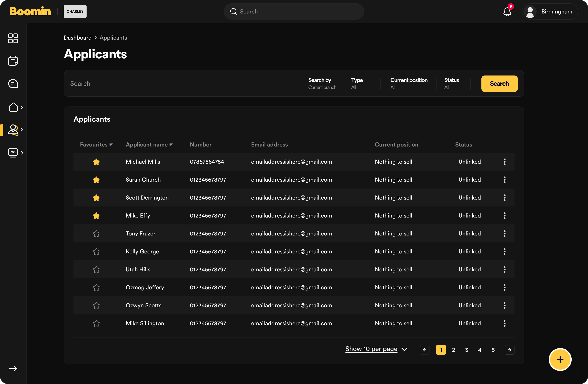588x384 pixels.
Task: Favourite Mike Sillington with star
Action: tap(96, 323)
